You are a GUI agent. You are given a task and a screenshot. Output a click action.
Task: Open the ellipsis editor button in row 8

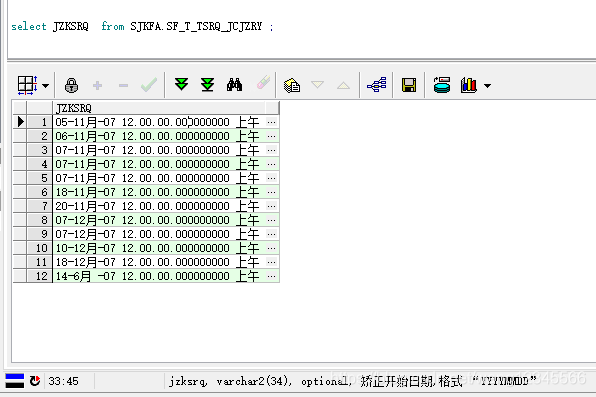(x=271, y=220)
